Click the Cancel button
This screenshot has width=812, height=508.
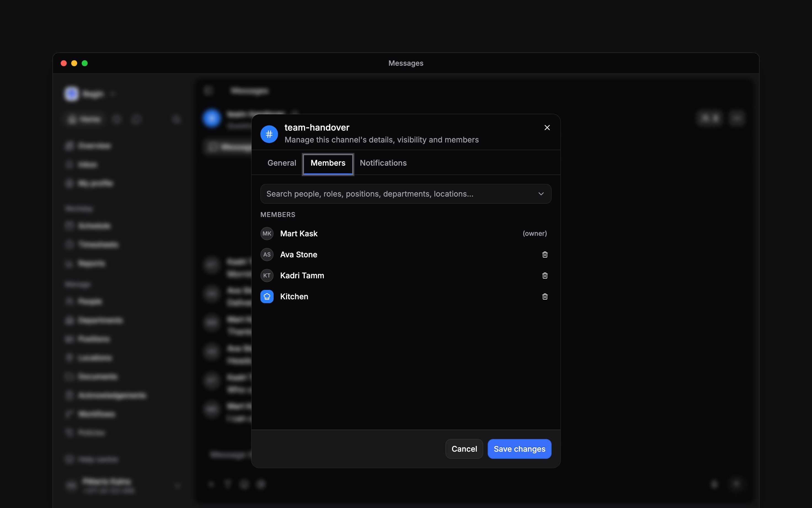pyautogui.click(x=464, y=449)
